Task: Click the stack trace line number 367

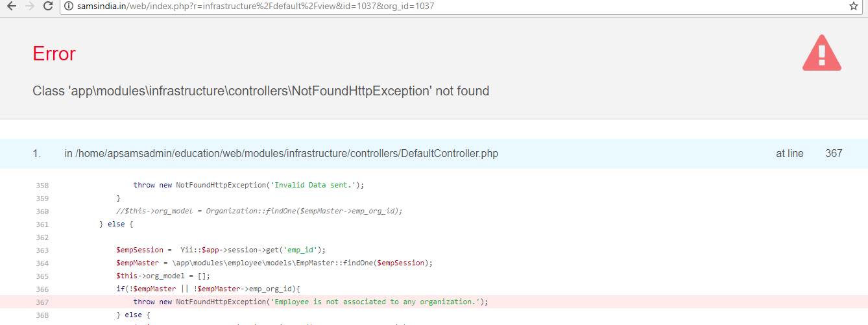Action: (x=834, y=154)
